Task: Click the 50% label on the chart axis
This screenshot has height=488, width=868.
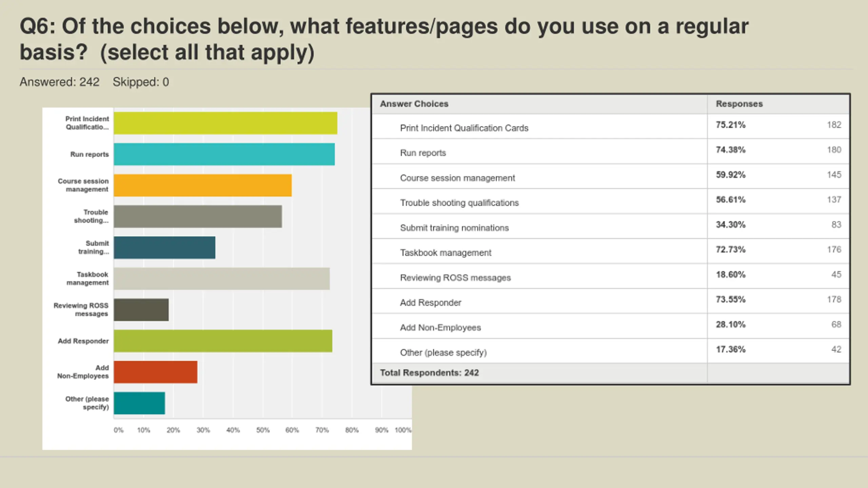Action: coord(262,430)
